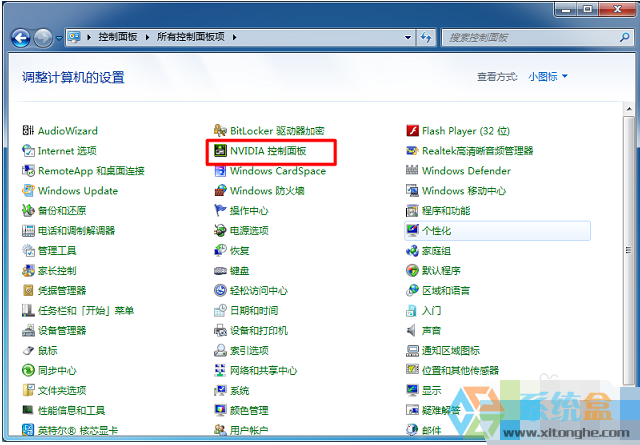Click the 程序和功能 icon

[412, 211]
